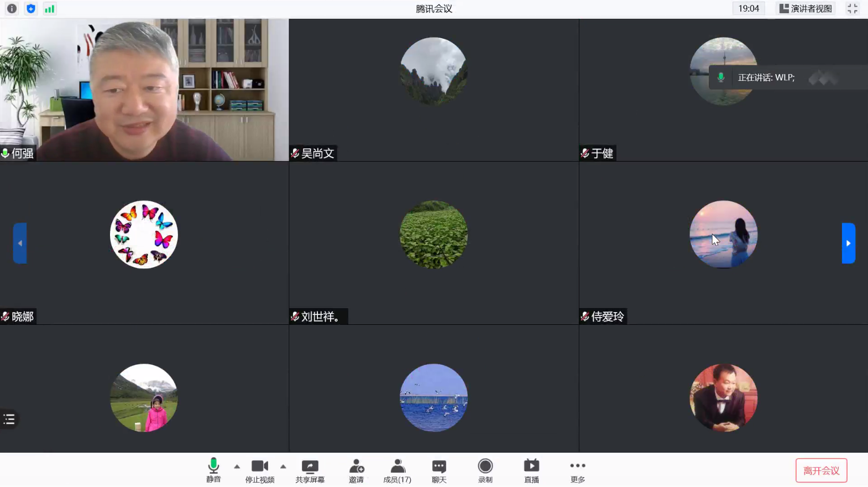
Task: Open the Share Screen (共享屏幕) tool
Action: [310, 471]
